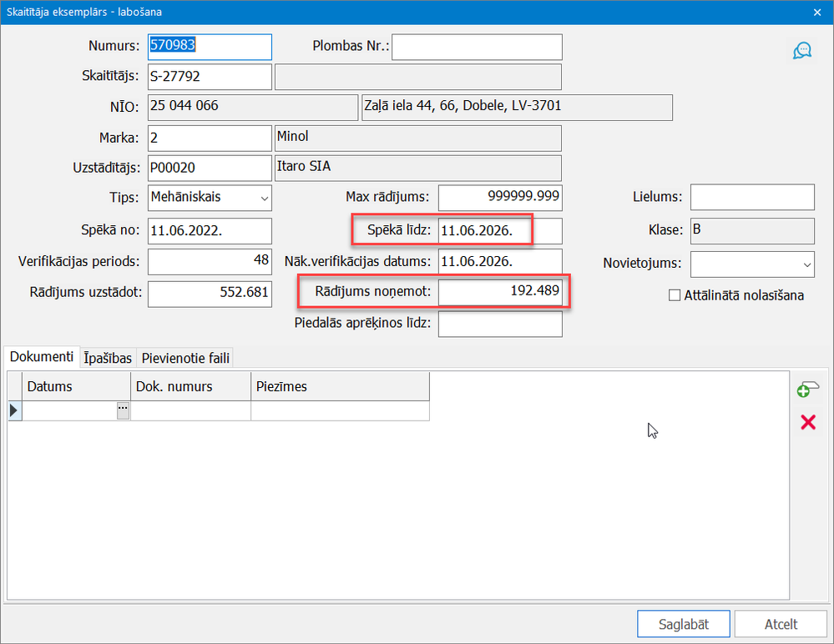The height and width of the screenshot is (644, 834).
Task: Click the Dok. numurs column header
Action: pyautogui.click(x=190, y=386)
